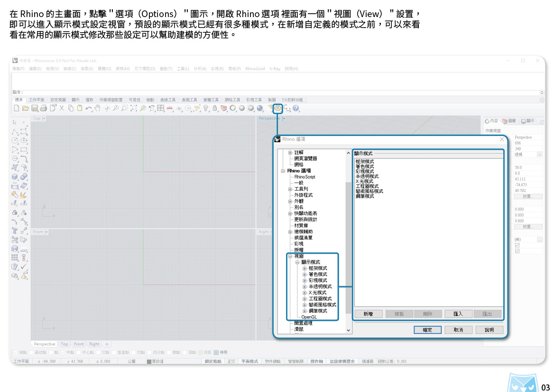
Task: Click the options tree scrollbar down arrow
Action: click(348, 330)
